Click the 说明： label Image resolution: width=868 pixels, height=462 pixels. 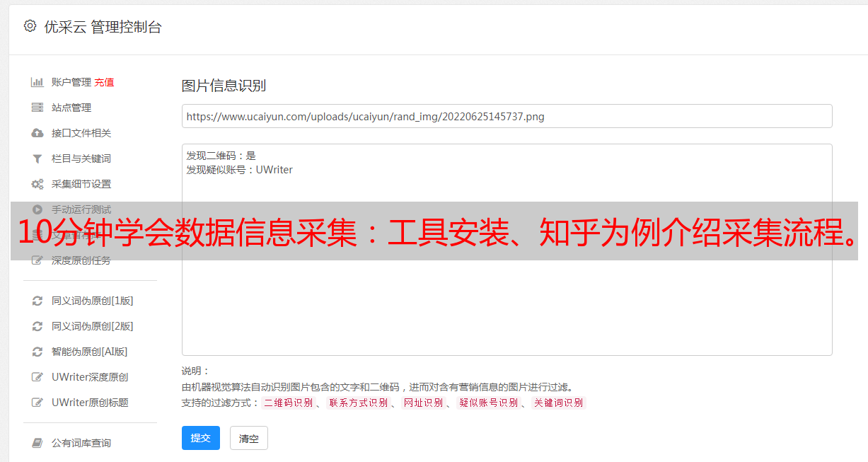point(195,371)
